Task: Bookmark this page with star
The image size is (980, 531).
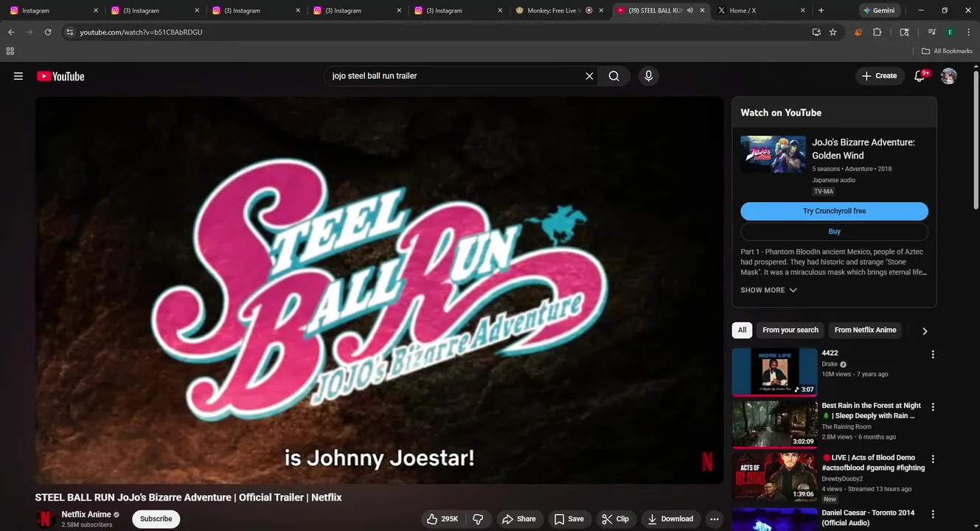Action: (833, 32)
